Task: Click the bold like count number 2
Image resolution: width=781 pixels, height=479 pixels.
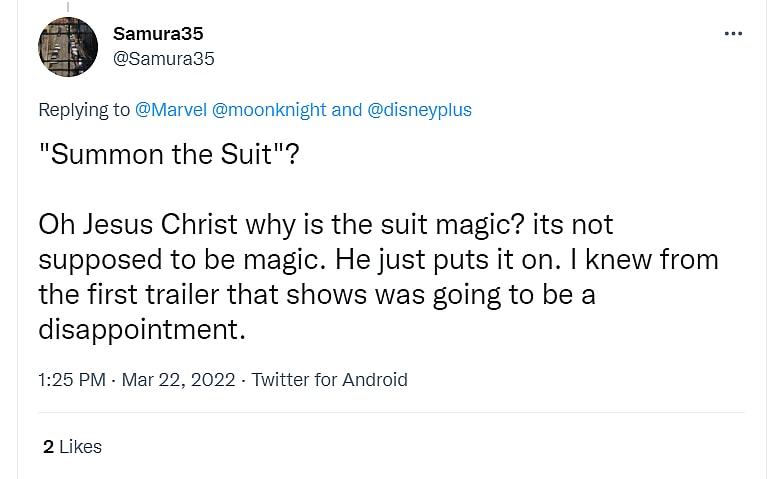Action: click(48, 447)
